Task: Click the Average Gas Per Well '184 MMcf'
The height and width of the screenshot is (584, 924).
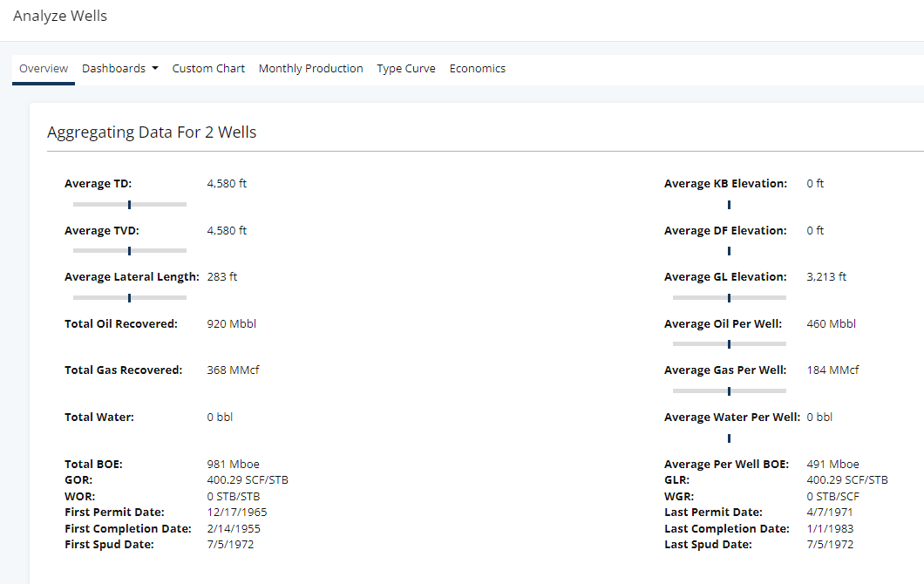Action: click(x=833, y=370)
